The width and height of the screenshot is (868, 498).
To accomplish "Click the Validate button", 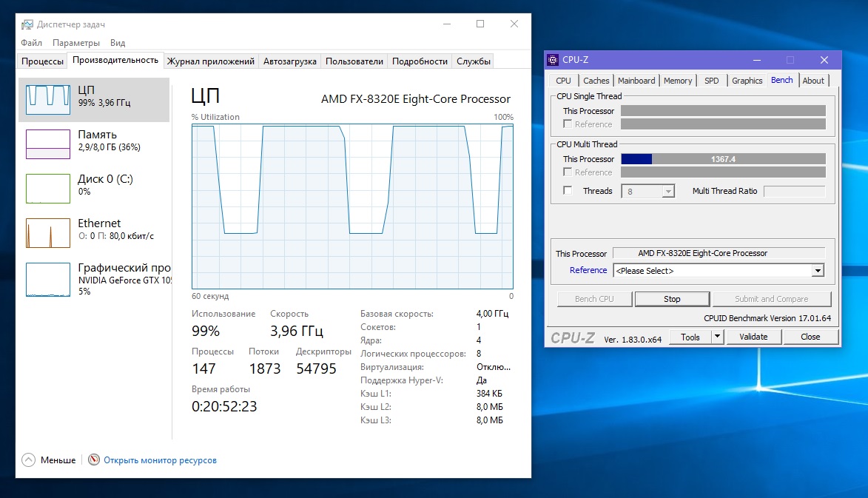I will point(753,337).
